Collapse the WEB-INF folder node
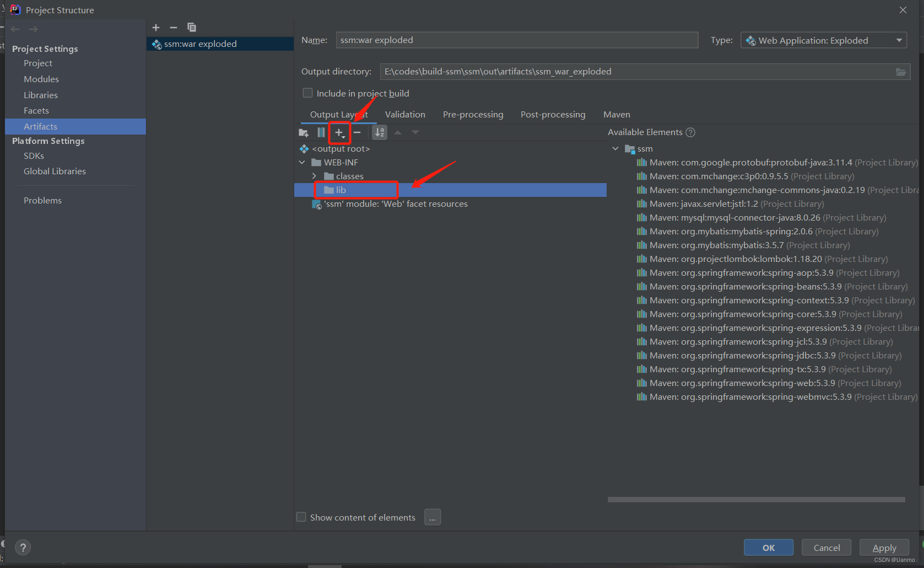Screen dimensions: 924x568 302,163
